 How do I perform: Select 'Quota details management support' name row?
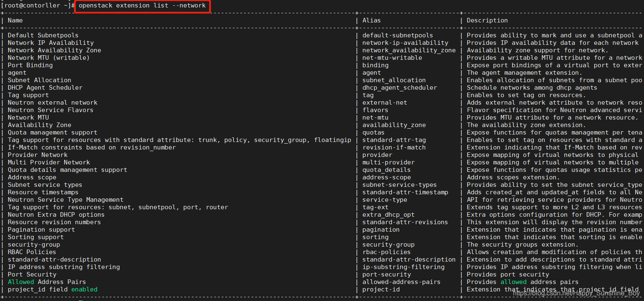coord(68,170)
